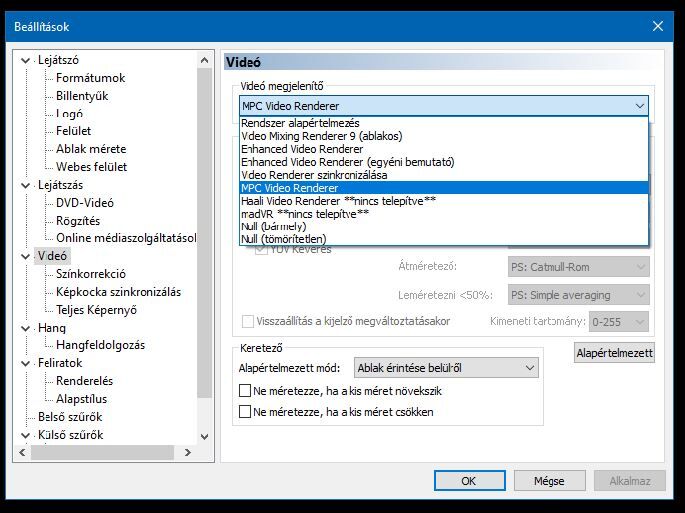Screen dimensions: 685x513
Task: Collapse the Feliratok tree node
Action: pos(26,364)
